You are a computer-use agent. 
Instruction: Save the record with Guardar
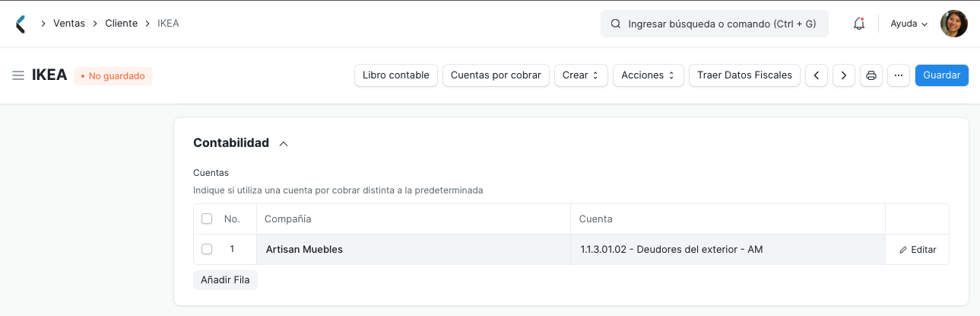[942, 75]
